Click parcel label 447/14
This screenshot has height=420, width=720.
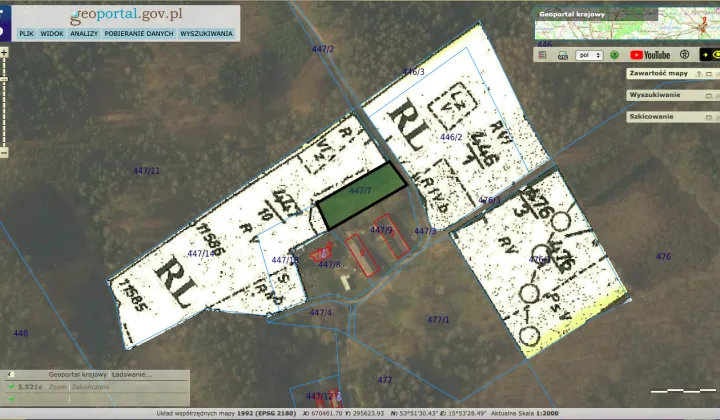click(x=201, y=254)
